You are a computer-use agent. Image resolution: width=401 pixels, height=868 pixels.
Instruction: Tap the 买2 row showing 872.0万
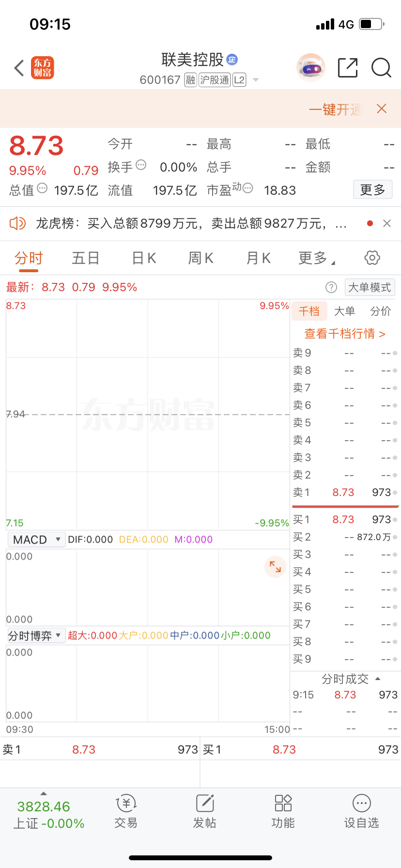(345, 537)
